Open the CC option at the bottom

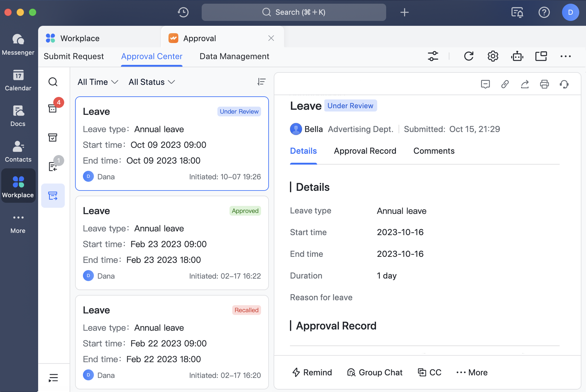[430, 372]
